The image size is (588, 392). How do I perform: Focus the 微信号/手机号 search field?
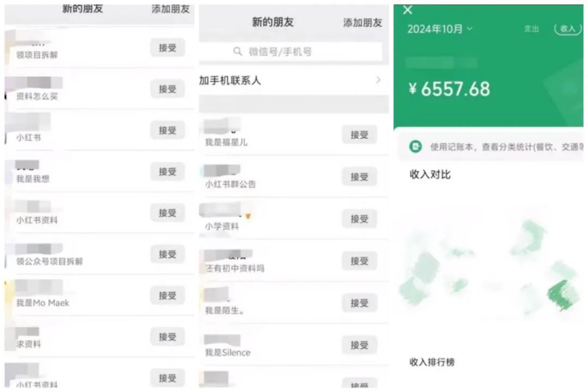coord(291,51)
